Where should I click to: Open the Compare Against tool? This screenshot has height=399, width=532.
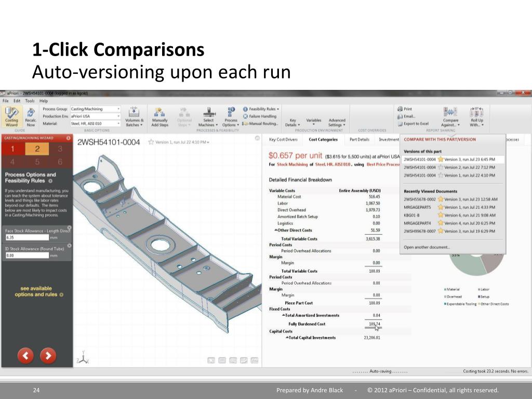coord(450,117)
